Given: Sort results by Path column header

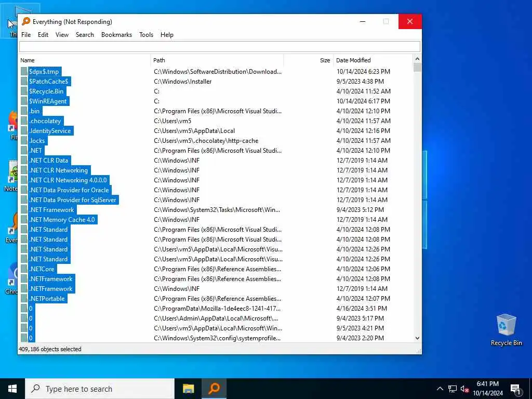Looking at the screenshot, I should point(217,60).
